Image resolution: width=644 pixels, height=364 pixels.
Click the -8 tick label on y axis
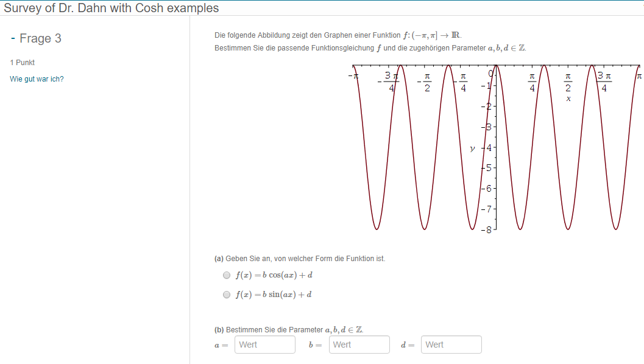[x=486, y=230]
